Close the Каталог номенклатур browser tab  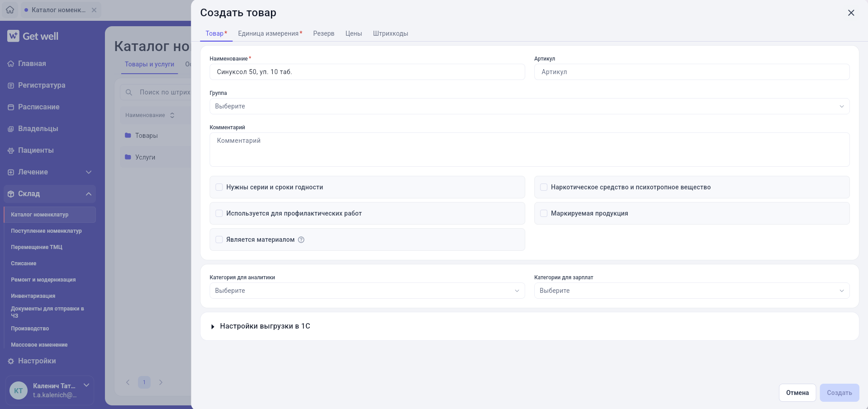click(94, 10)
